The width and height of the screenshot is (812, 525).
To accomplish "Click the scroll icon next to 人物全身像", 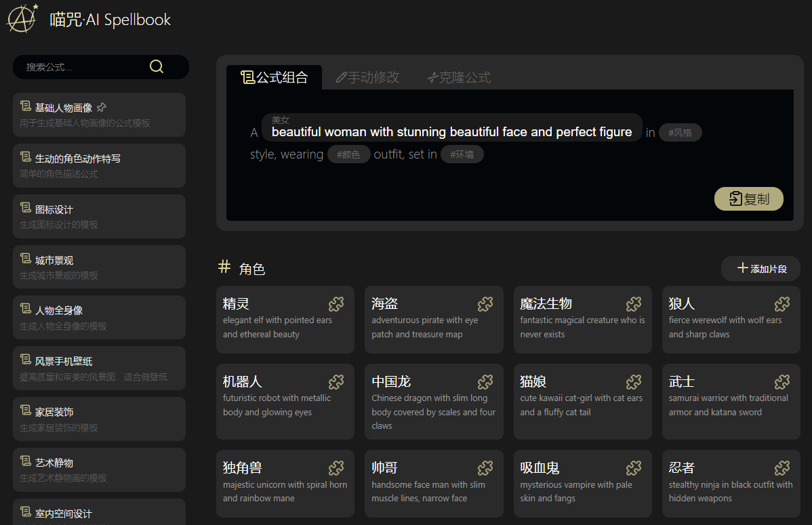I will [x=25, y=309].
